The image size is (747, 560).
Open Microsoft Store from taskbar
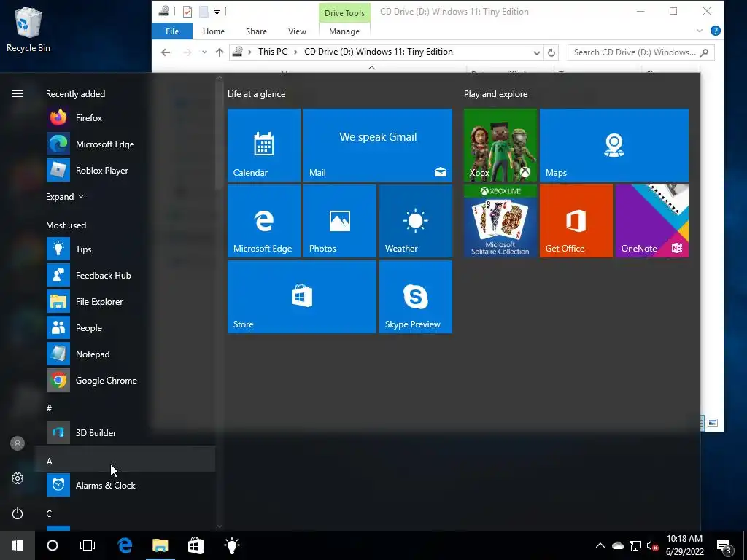196,545
